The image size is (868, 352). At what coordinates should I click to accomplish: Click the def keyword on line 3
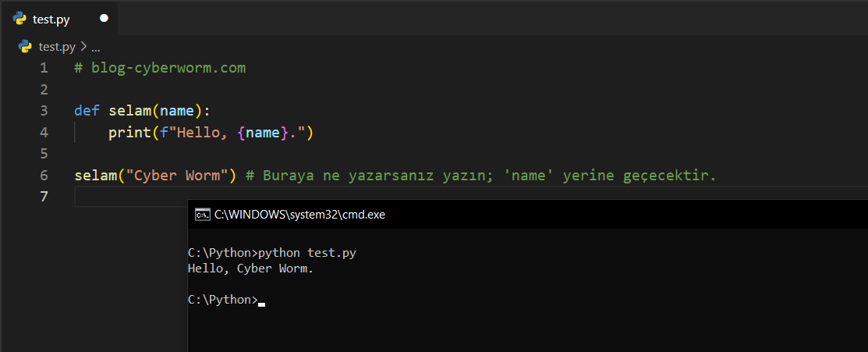[x=87, y=111]
